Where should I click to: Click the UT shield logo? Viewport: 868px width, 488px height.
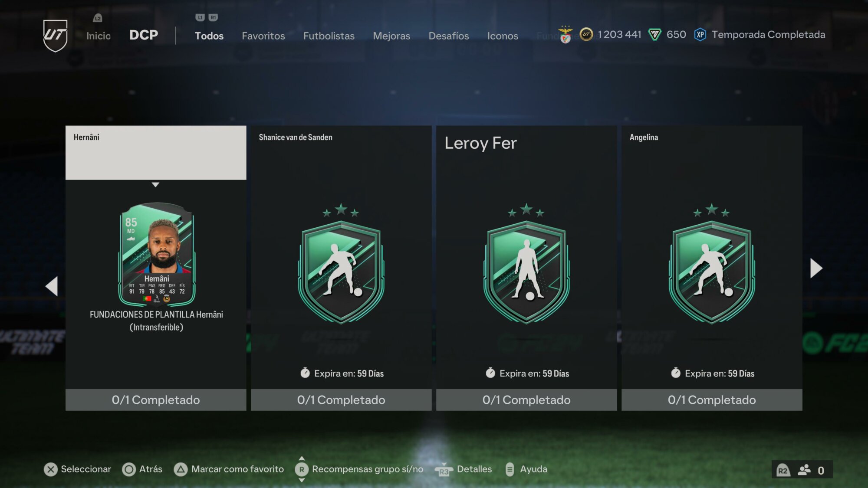click(55, 35)
